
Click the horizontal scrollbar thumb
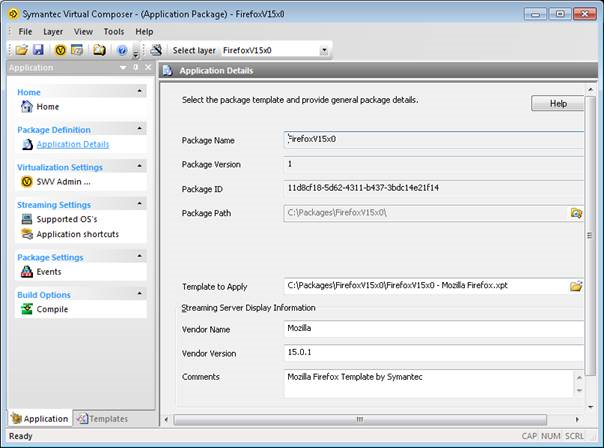(x=360, y=419)
